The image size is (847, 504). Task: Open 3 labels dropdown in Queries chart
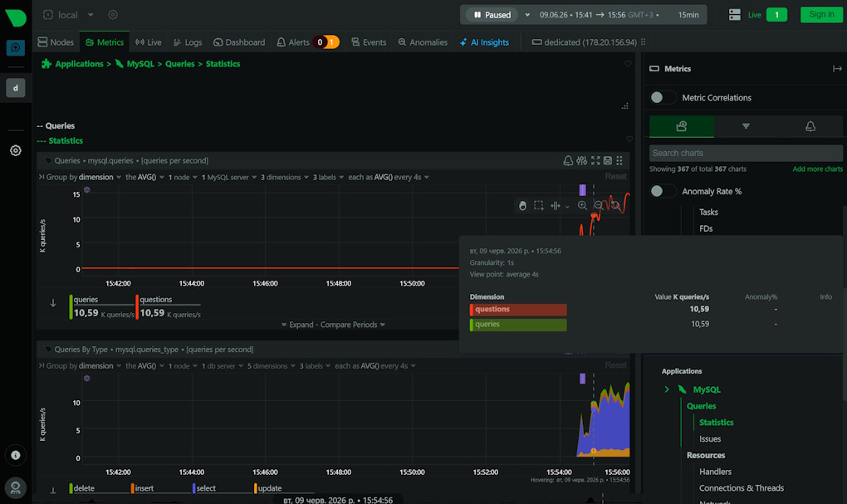329,177
